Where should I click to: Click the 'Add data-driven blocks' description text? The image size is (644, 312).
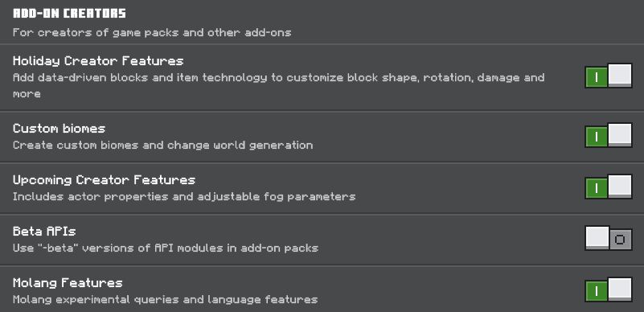[279, 85]
